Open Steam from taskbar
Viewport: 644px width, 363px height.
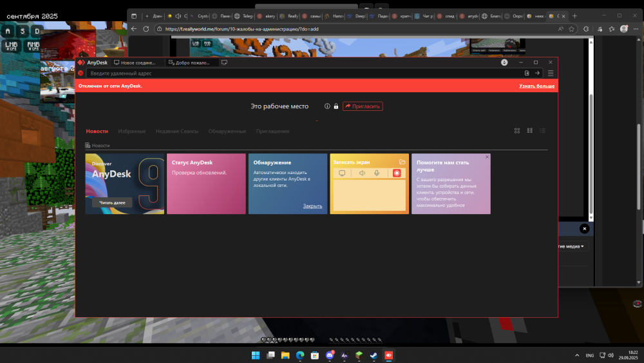pyautogui.click(x=374, y=355)
